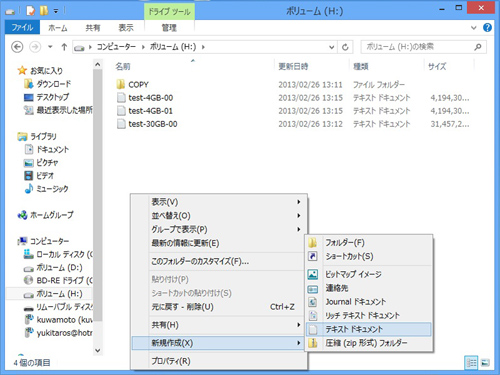Image resolution: width=500 pixels, height=375 pixels.
Task: Open the kuwamoto network location
Action: (64, 320)
